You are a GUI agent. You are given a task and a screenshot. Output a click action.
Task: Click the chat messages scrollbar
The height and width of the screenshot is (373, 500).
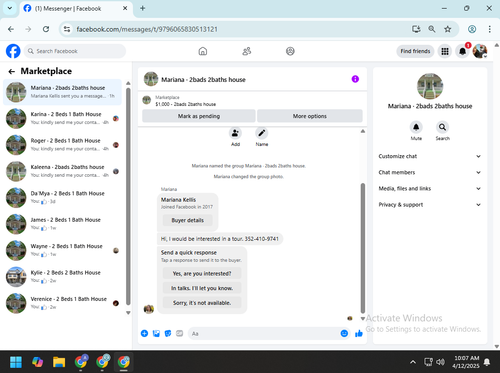(363, 248)
